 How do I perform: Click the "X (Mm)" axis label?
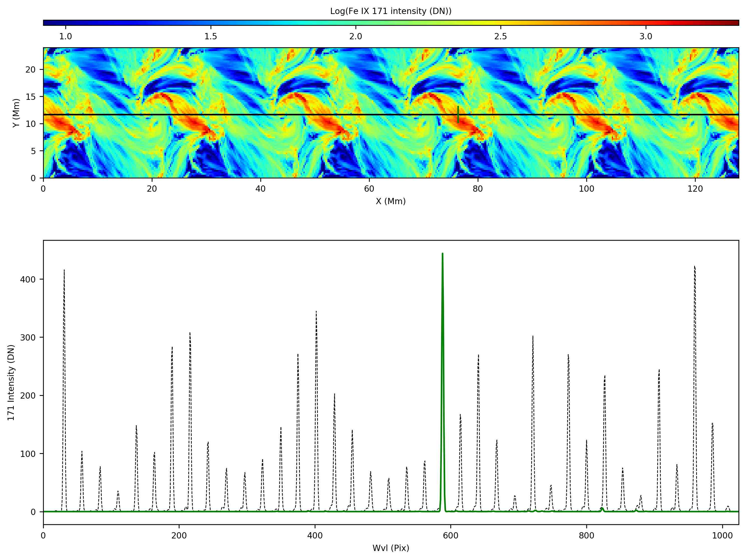coord(391,201)
